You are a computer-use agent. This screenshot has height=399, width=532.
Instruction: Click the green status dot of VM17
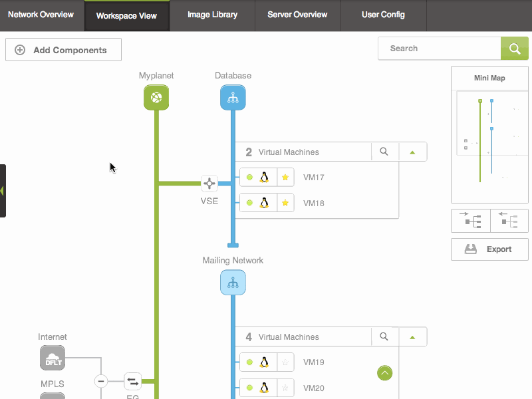click(x=250, y=177)
